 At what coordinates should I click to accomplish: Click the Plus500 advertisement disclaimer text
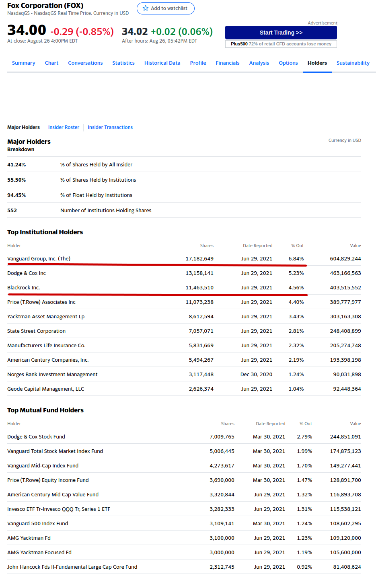(x=281, y=44)
